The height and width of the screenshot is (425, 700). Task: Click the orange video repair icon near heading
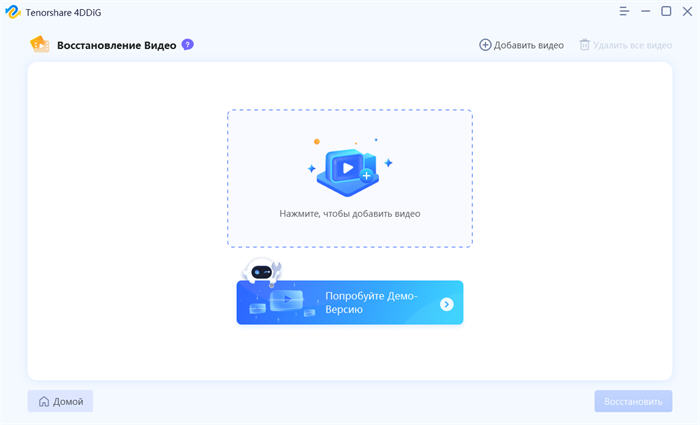point(39,44)
